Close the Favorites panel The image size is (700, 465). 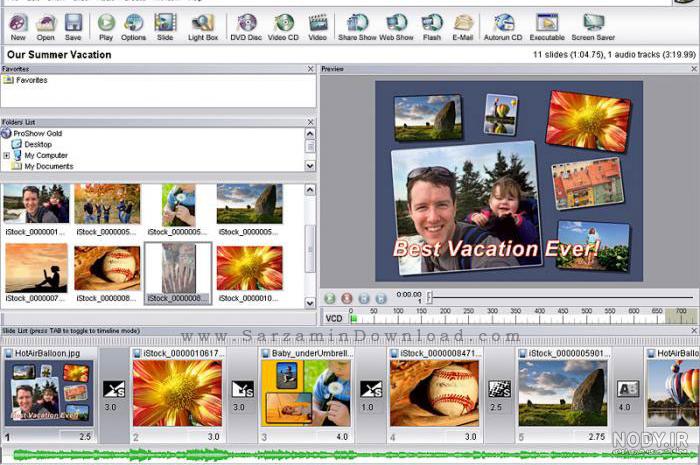click(x=311, y=69)
